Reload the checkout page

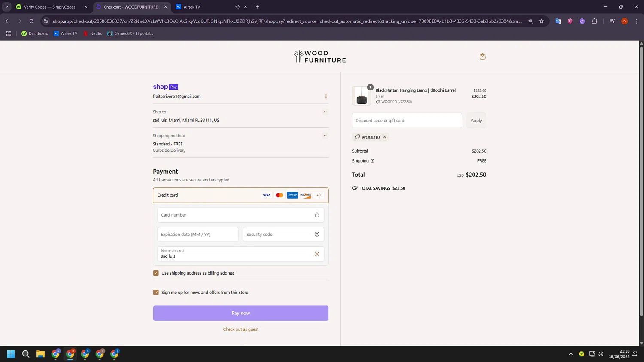[x=31, y=21]
